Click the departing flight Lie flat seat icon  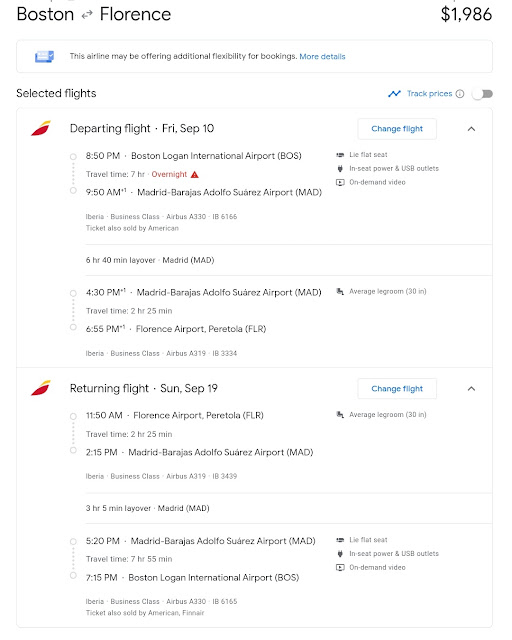click(340, 155)
